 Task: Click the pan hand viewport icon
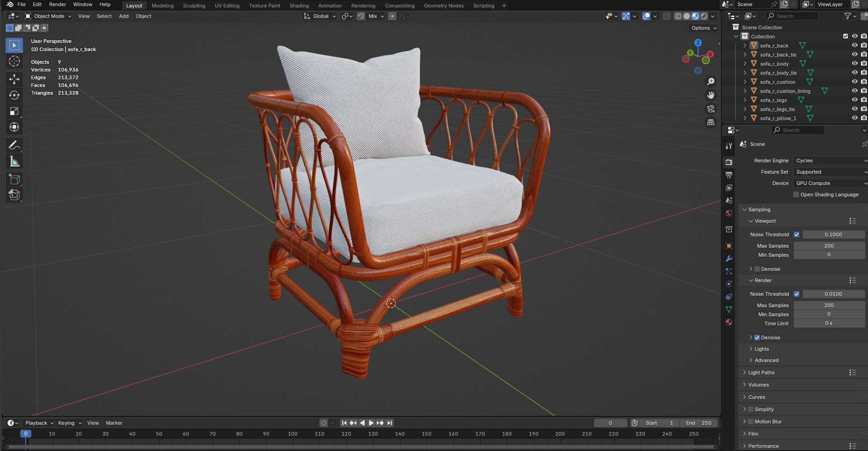[711, 95]
